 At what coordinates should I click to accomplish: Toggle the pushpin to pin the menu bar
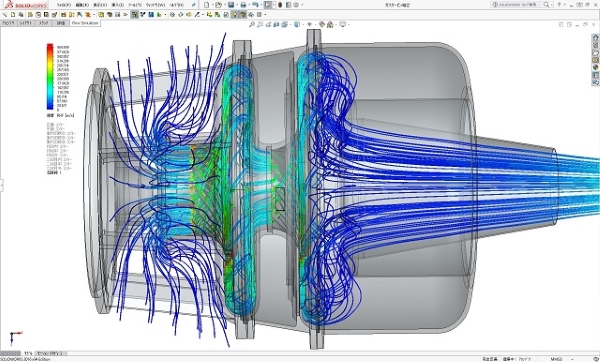click(x=194, y=5)
